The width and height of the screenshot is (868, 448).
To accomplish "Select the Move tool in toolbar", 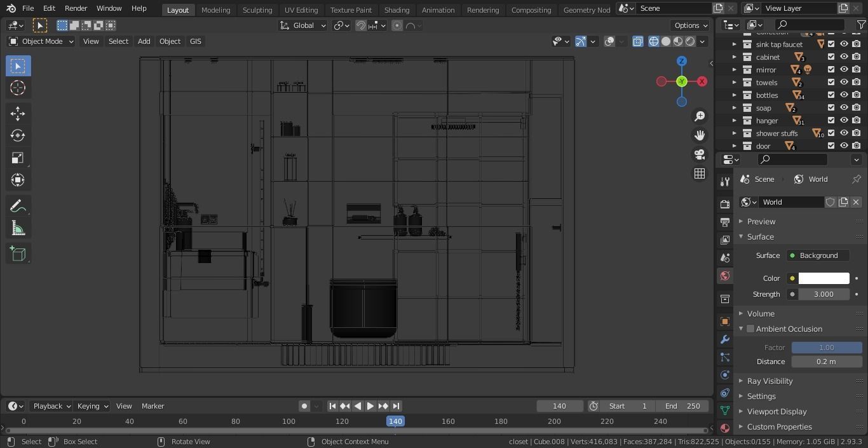I will pyautogui.click(x=18, y=114).
